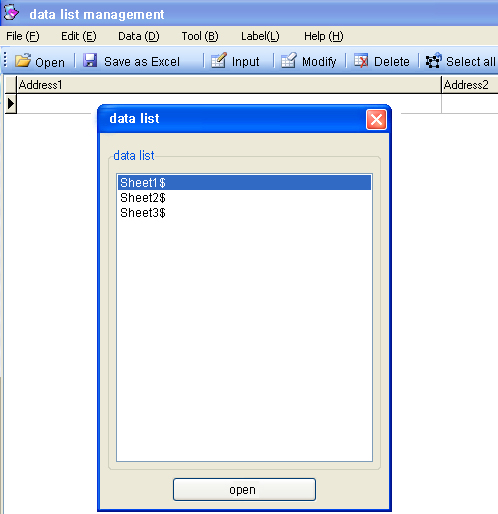Click the Save as Excel floppy icon

pos(90,61)
